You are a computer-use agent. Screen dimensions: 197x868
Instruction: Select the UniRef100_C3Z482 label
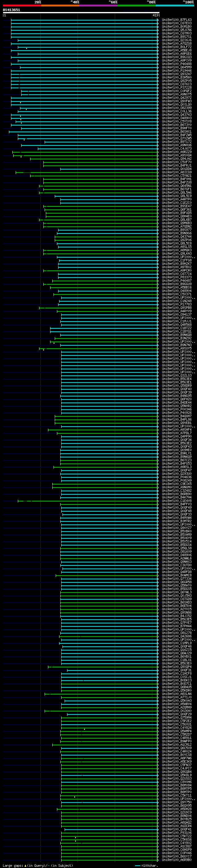pos(177,491)
